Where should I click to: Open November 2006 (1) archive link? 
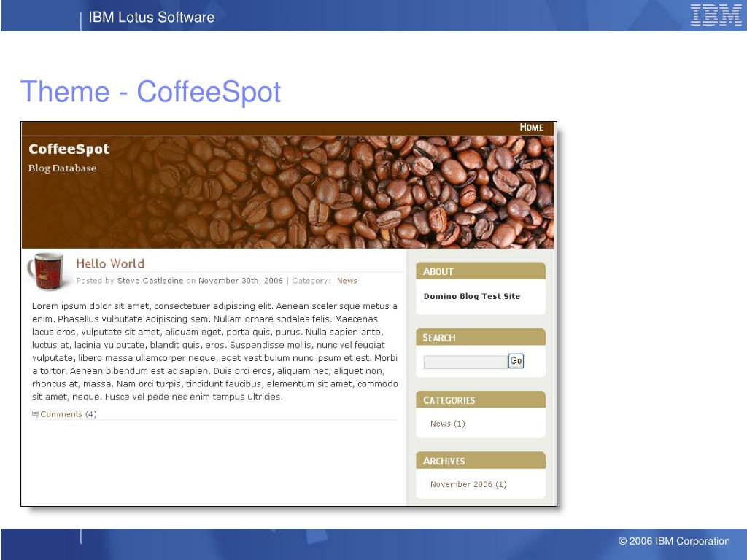point(468,484)
